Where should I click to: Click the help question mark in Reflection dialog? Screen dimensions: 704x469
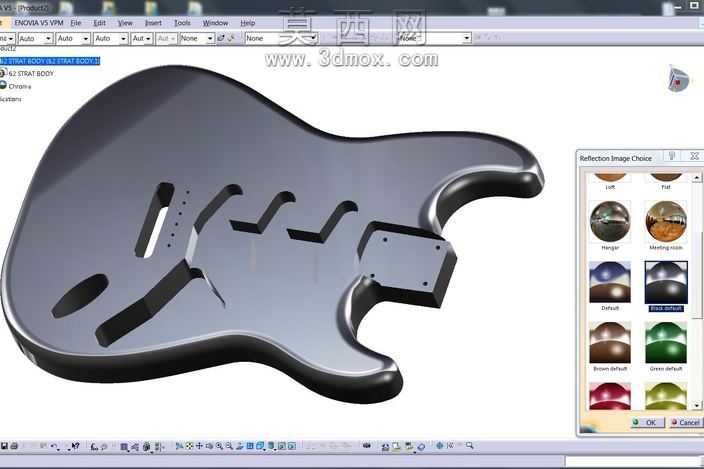[x=672, y=156]
